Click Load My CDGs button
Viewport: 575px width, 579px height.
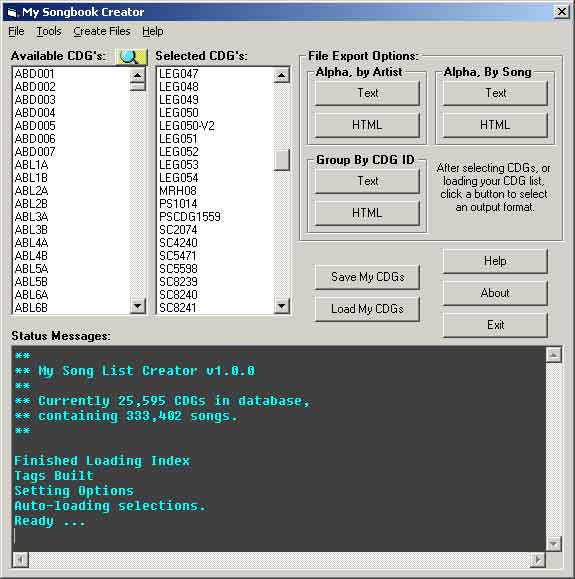click(367, 309)
